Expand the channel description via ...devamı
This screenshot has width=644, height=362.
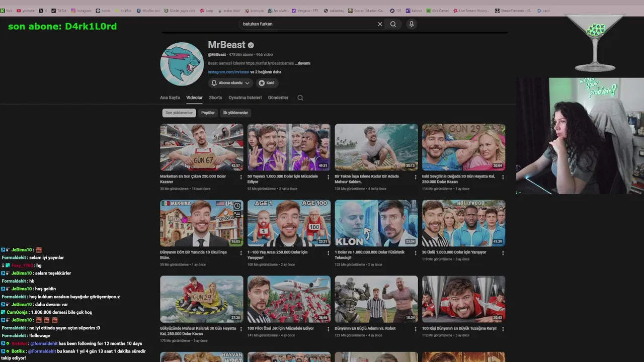[302, 63]
